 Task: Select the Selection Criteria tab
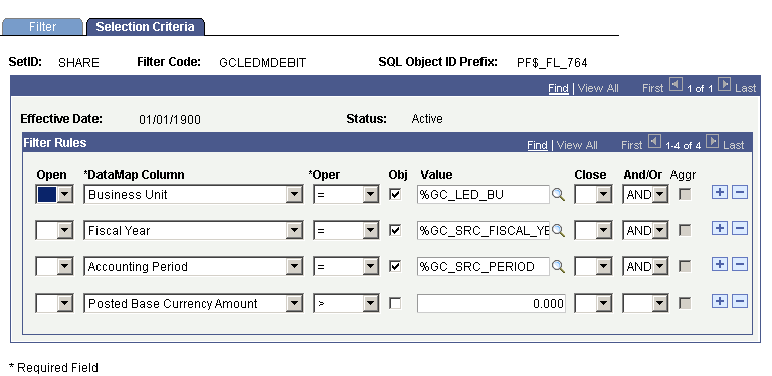pos(145,27)
